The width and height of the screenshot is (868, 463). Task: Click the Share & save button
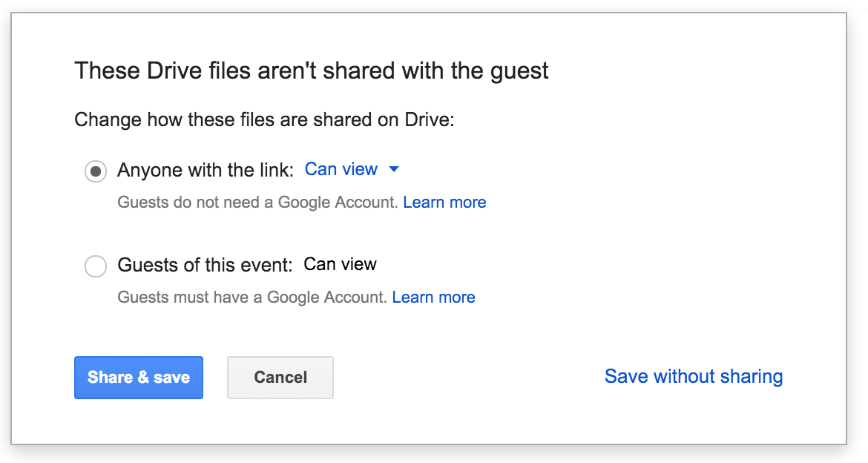139,377
